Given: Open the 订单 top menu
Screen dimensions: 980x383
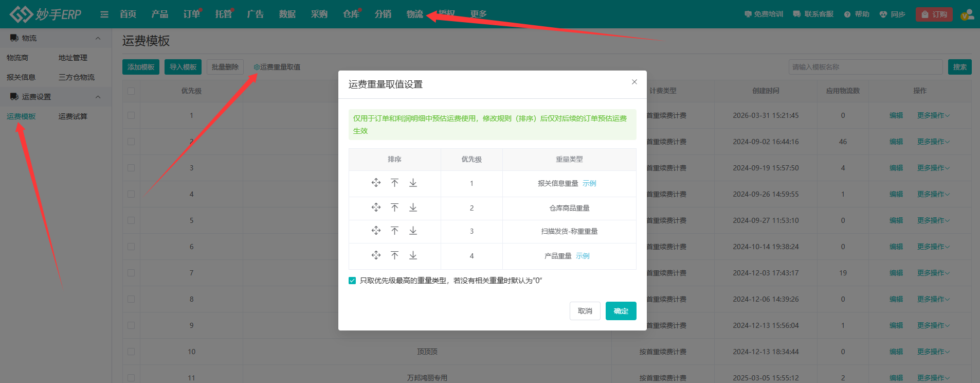Looking at the screenshot, I should (x=192, y=14).
